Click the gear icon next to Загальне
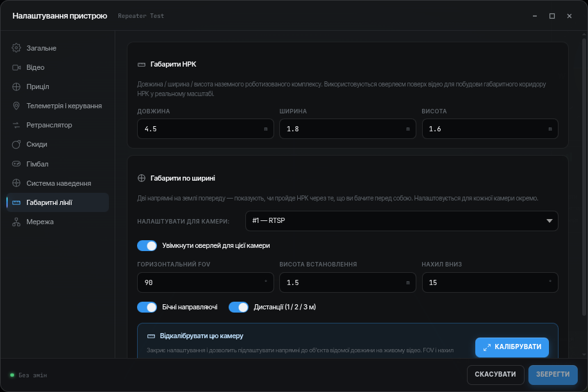The image size is (588, 392). [16, 48]
